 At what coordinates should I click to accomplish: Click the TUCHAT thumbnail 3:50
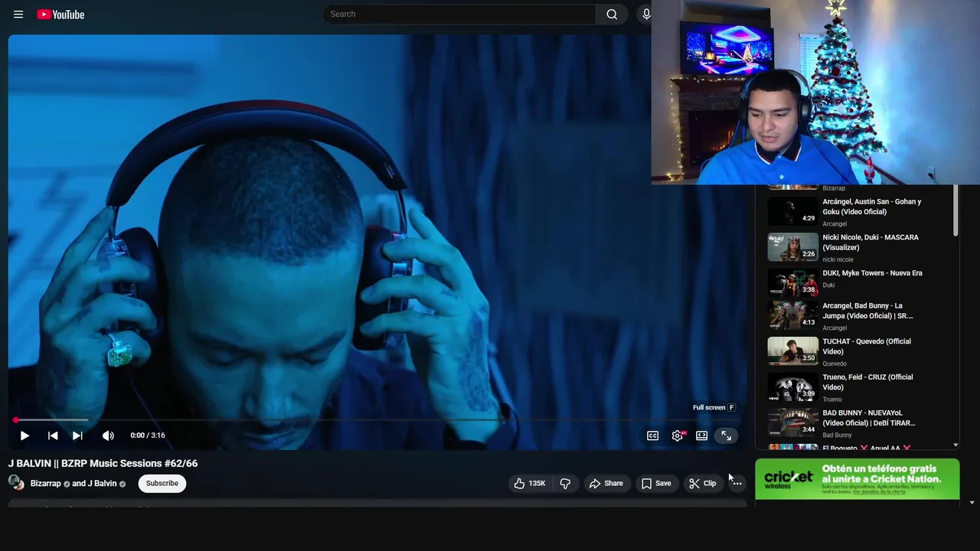[792, 350]
